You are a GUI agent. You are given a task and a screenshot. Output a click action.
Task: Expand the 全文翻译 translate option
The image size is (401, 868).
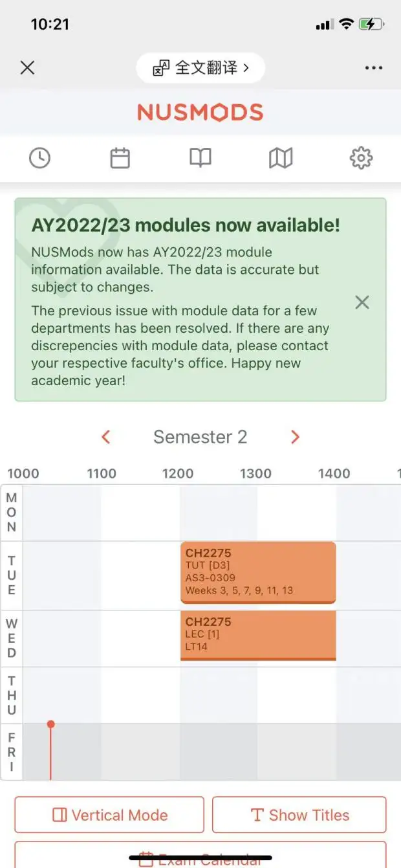(200, 68)
